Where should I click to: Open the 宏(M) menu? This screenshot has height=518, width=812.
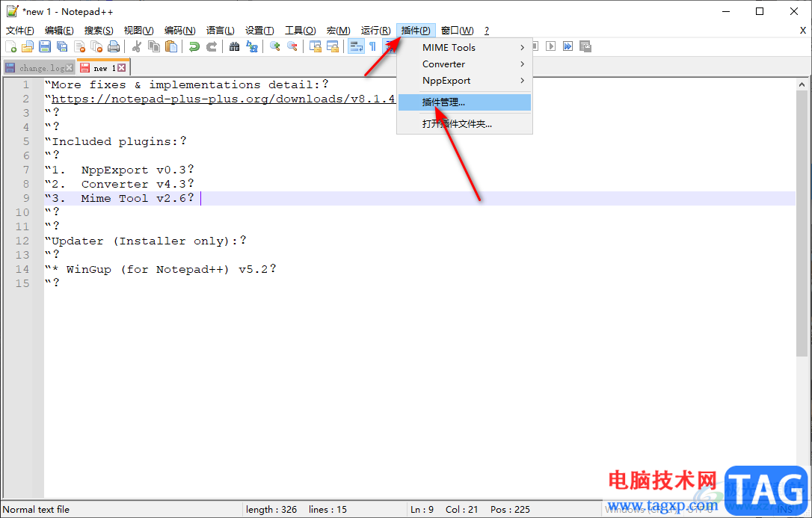coord(338,31)
